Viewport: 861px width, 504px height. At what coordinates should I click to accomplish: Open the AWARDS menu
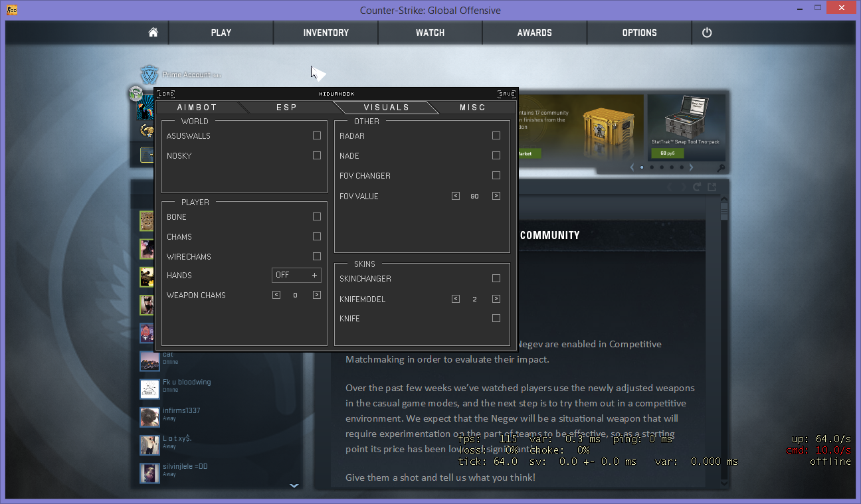click(535, 33)
